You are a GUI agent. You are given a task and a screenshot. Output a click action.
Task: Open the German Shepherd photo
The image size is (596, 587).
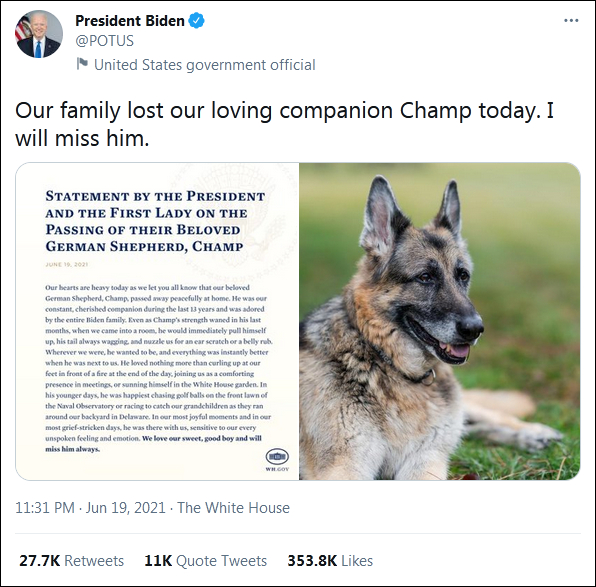click(x=439, y=321)
